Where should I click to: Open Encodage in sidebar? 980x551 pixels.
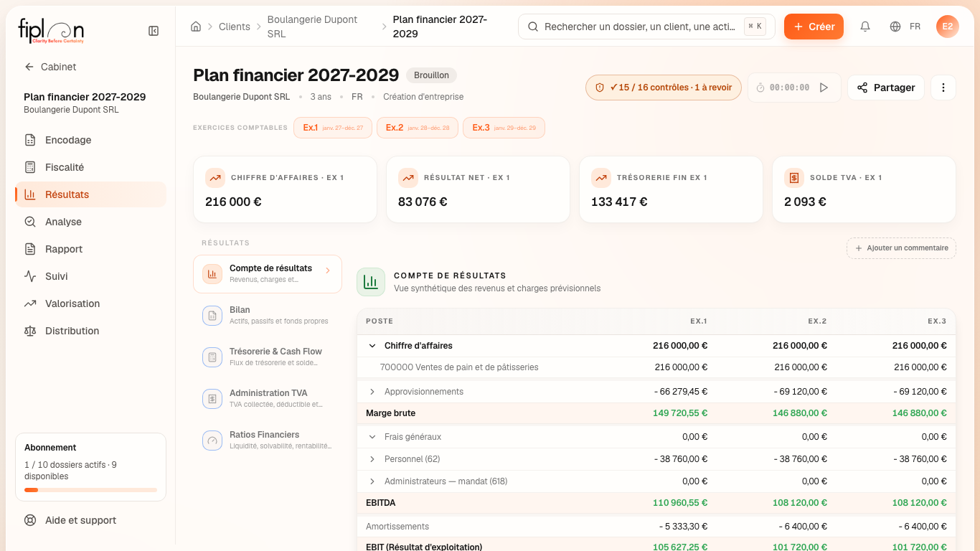(x=90, y=140)
